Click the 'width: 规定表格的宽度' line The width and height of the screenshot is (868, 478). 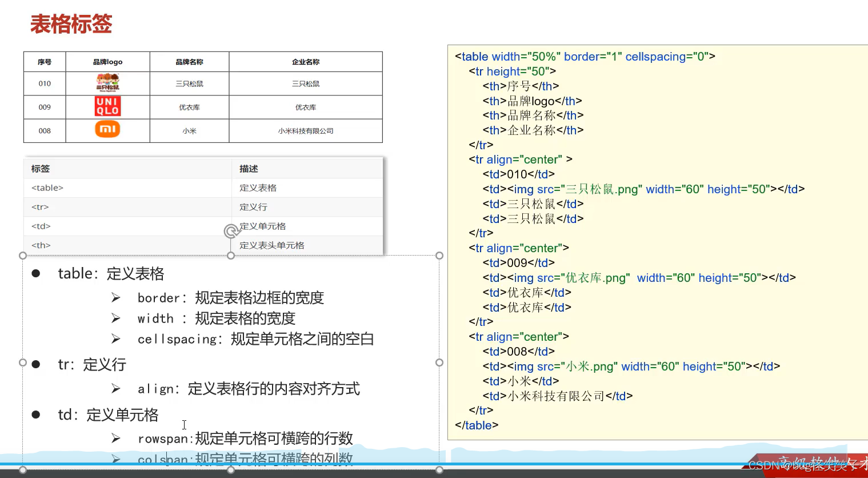(x=216, y=318)
